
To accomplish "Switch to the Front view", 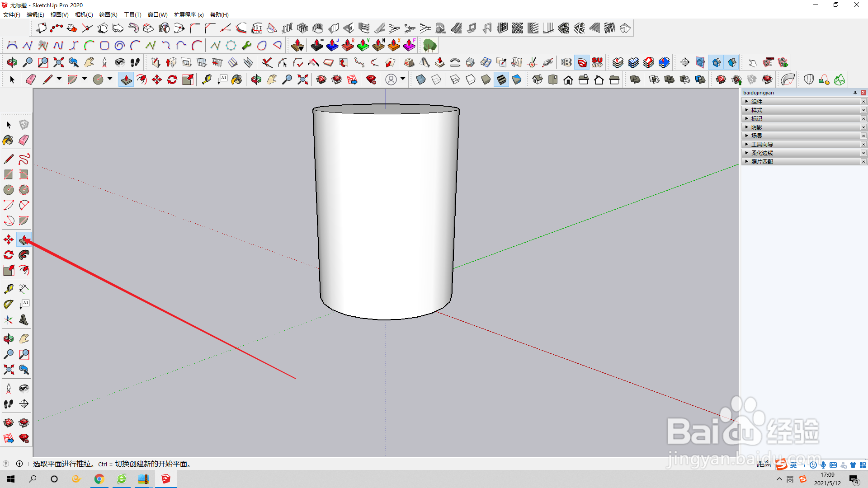I will coord(568,80).
